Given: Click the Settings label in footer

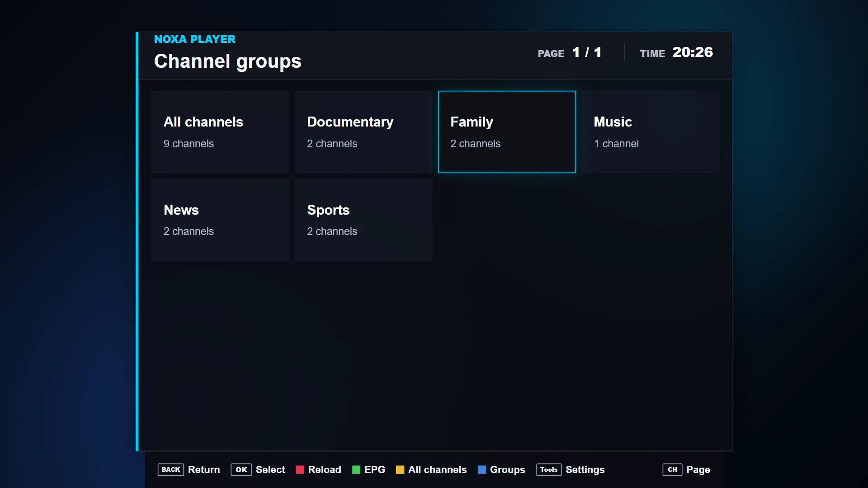Looking at the screenshot, I should 585,470.
